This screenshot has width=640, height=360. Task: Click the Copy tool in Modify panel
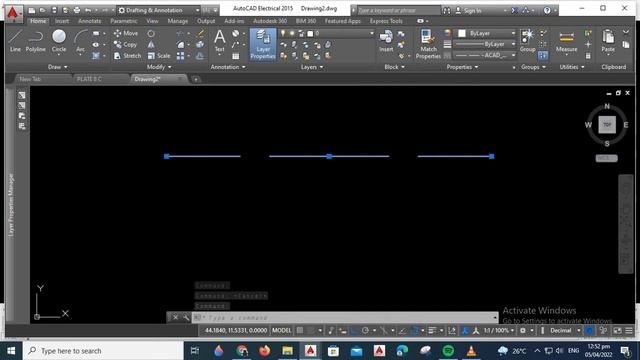pyautogui.click(x=125, y=44)
